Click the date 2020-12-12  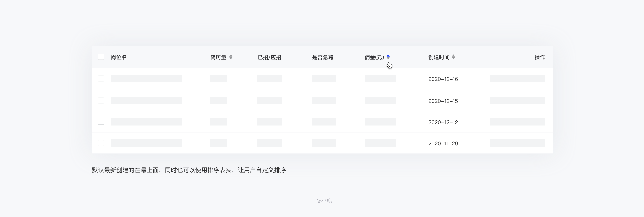coord(443,122)
